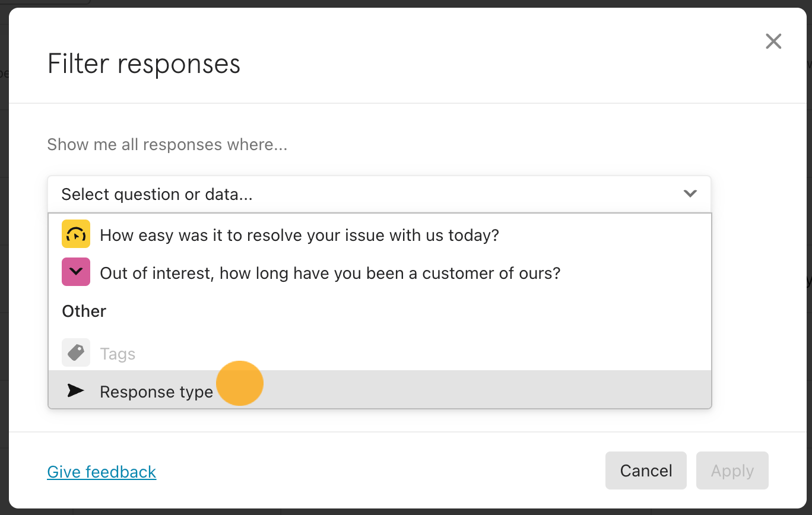The height and width of the screenshot is (515, 812).
Task: Click "Show me all responses where..." text
Action: tap(167, 145)
